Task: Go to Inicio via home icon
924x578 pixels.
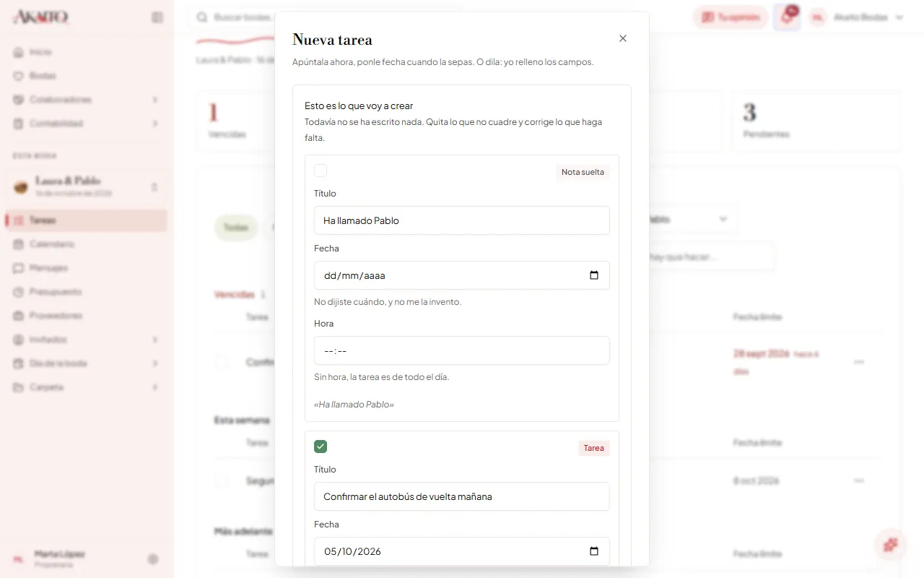Action: click(19, 52)
